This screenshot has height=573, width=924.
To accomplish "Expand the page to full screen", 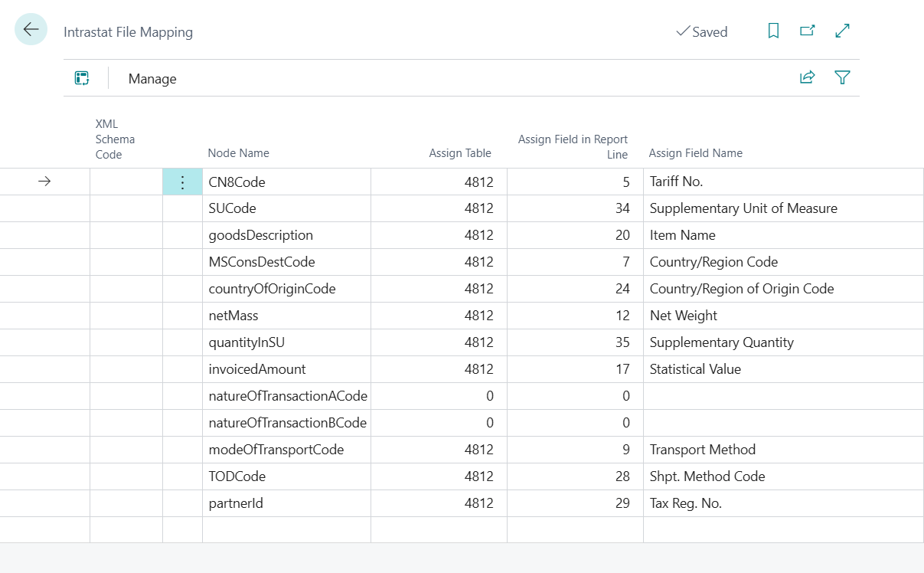I will pyautogui.click(x=842, y=31).
